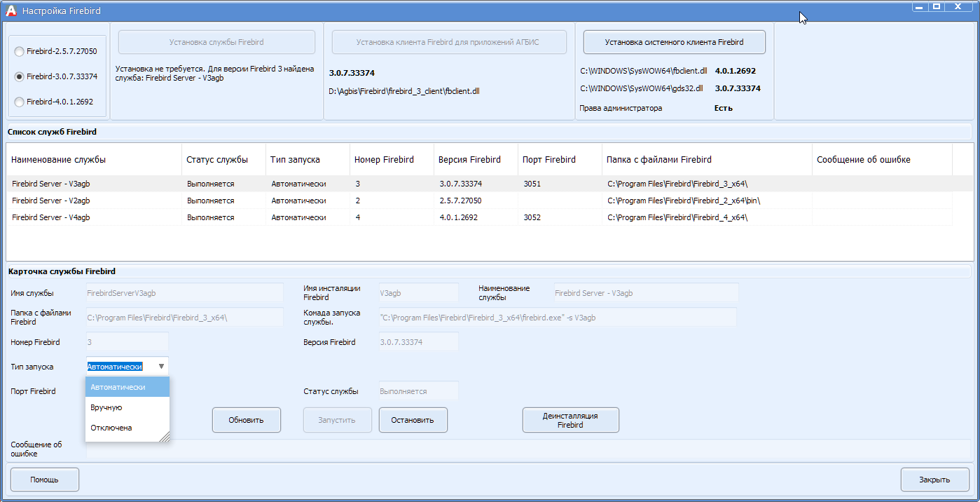Sort by Статус службы column header
This screenshot has height=502, width=980.
224,159
